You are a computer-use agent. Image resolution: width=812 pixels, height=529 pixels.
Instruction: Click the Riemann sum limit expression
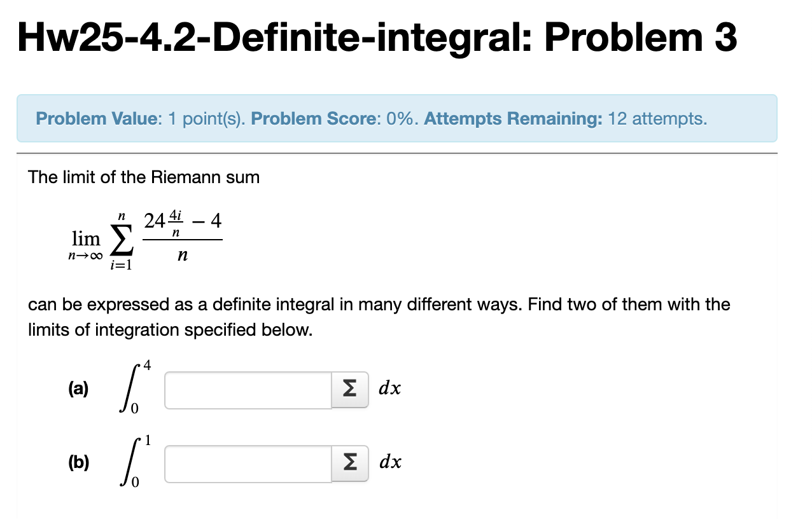(x=146, y=238)
